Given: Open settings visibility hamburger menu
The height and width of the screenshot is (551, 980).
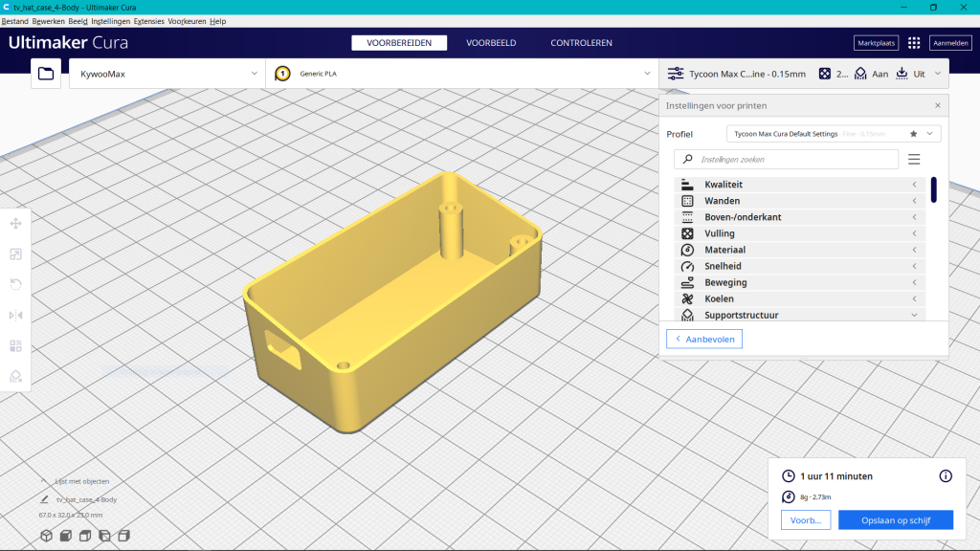Looking at the screenshot, I should coord(914,159).
